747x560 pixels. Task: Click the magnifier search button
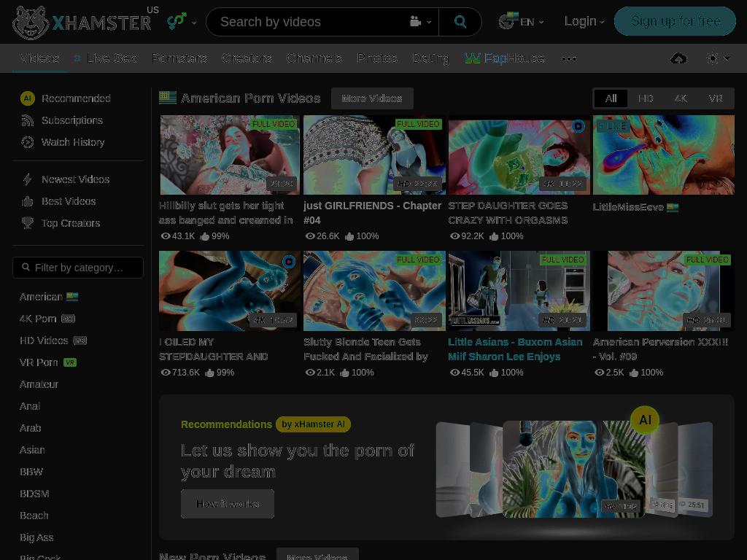(x=460, y=22)
